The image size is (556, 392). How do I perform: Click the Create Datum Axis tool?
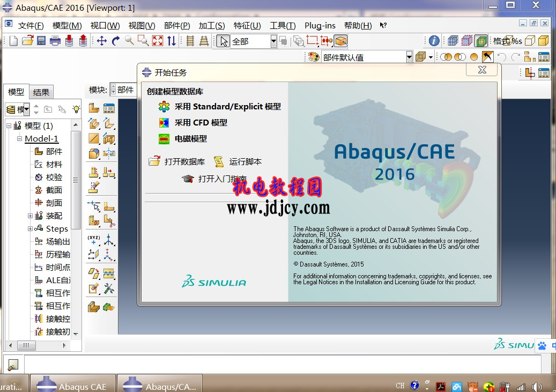(109, 240)
